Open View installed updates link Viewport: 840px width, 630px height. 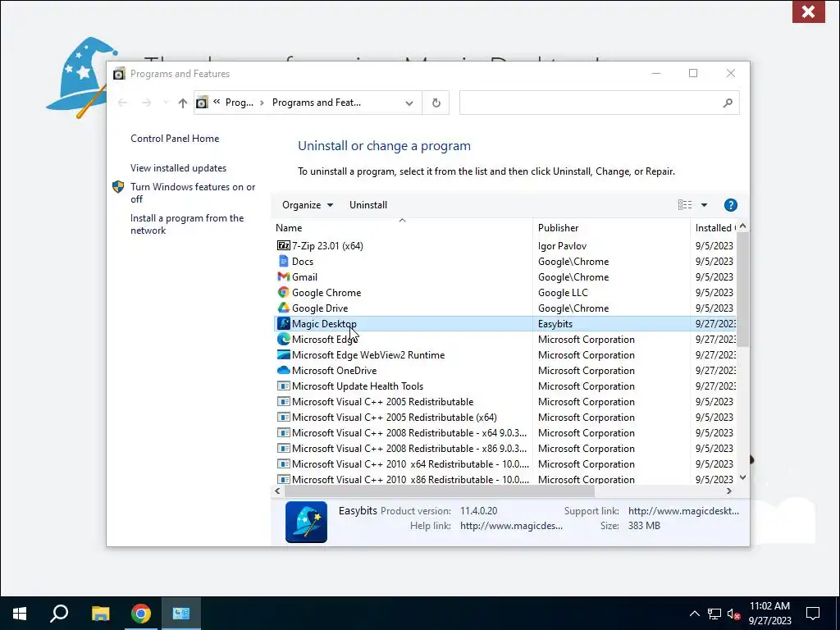coord(178,168)
